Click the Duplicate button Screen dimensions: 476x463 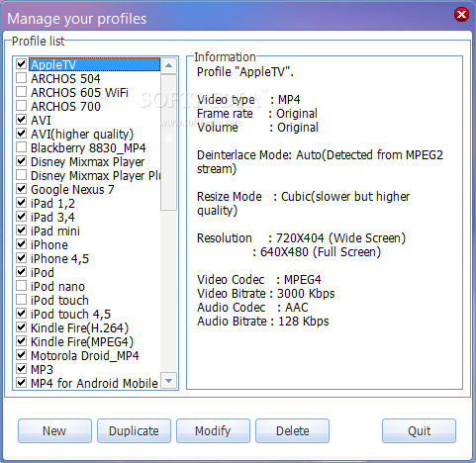[x=134, y=430]
